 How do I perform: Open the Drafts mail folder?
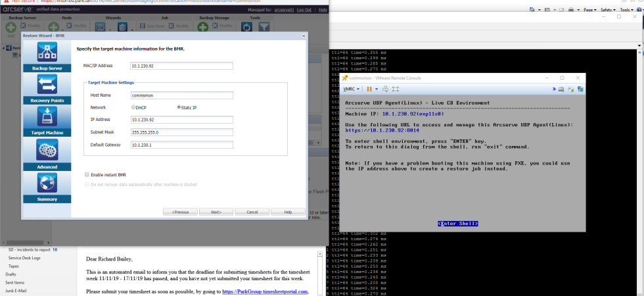coord(11,274)
